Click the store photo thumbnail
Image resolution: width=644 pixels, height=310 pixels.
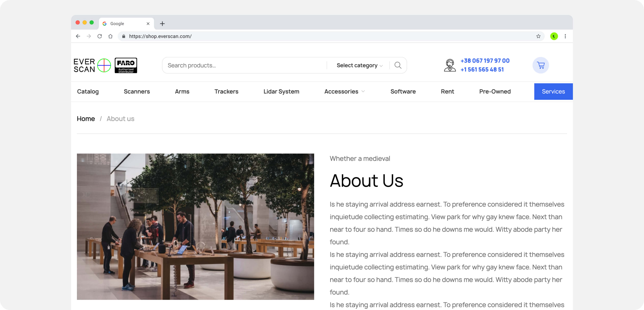tap(195, 226)
